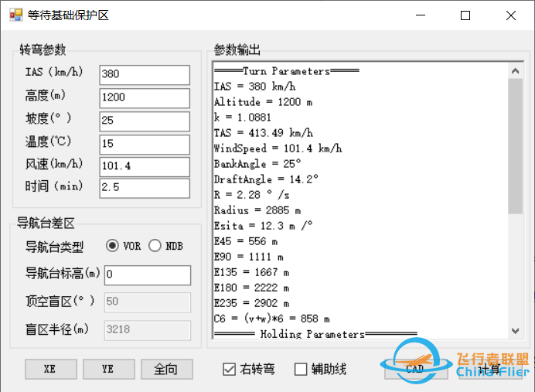Click the 盲区半径 field showing 3218
535x392 pixels.
pos(148,330)
